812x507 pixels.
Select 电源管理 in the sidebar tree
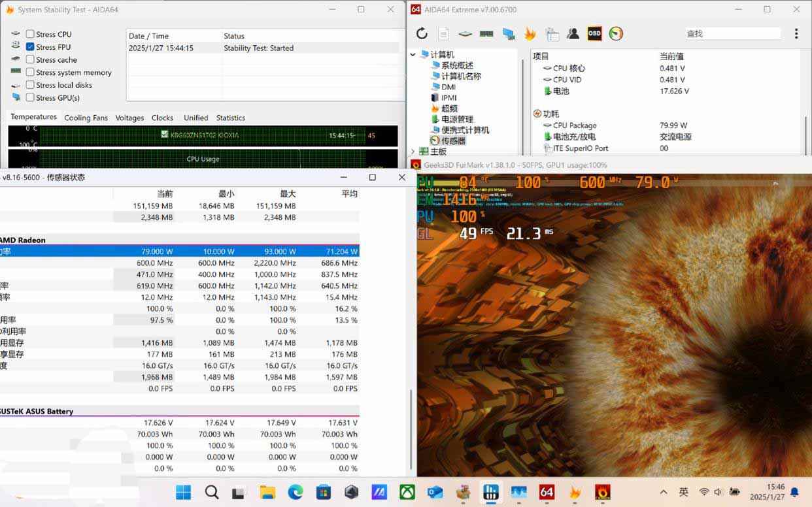pyautogui.click(x=456, y=120)
